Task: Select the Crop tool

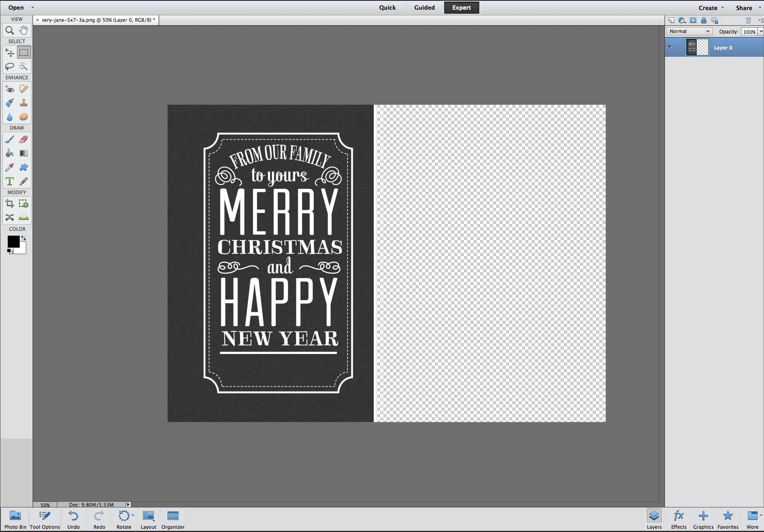Action: pyautogui.click(x=10, y=204)
